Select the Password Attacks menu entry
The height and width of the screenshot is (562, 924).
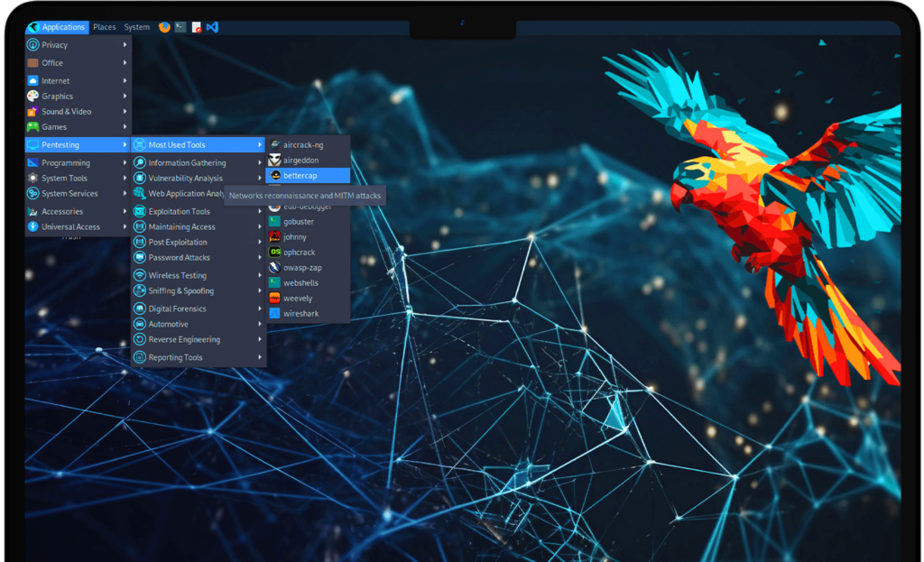[179, 257]
